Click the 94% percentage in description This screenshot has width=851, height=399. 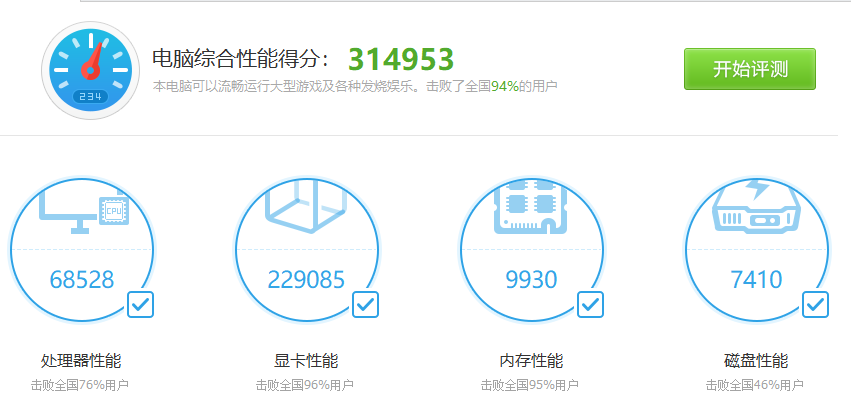505,86
